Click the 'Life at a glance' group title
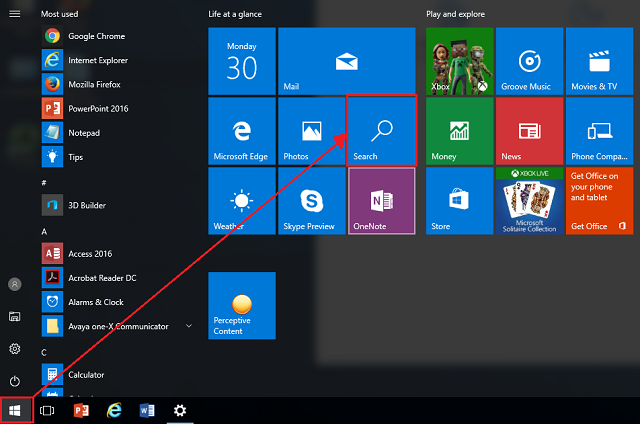This screenshot has width=640, height=424. [235, 14]
